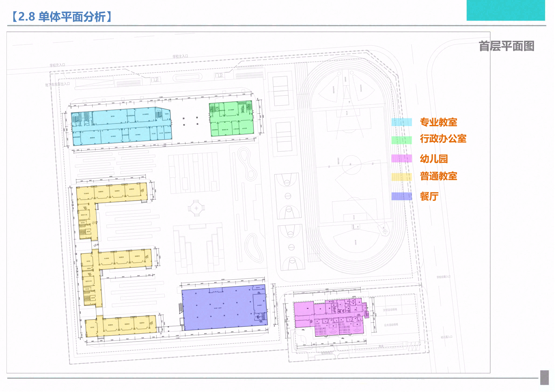The image size is (555, 392).
Task: Click the 地下车库库出入口 label
Action: pos(58,85)
